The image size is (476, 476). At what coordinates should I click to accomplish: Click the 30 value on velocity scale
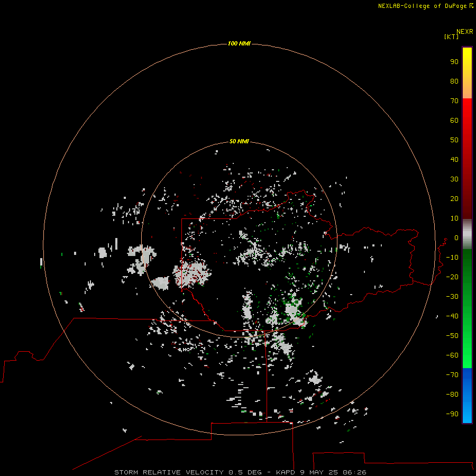[x=454, y=179]
